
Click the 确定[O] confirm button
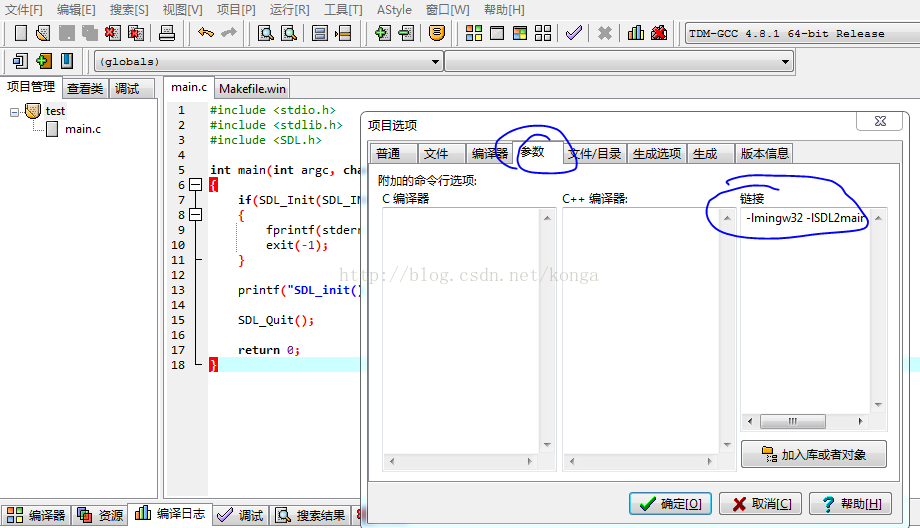click(x=670, y=504)
